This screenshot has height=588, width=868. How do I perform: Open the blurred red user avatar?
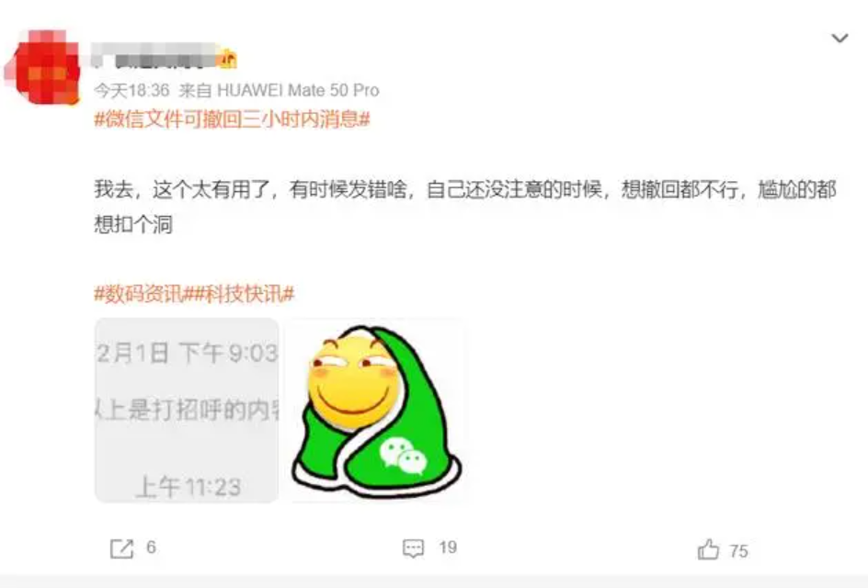(42, 67)
